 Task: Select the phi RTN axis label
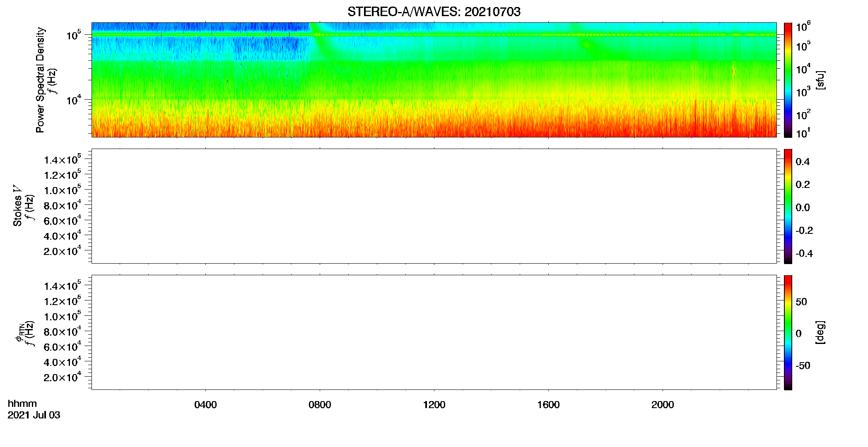[19, 333]
